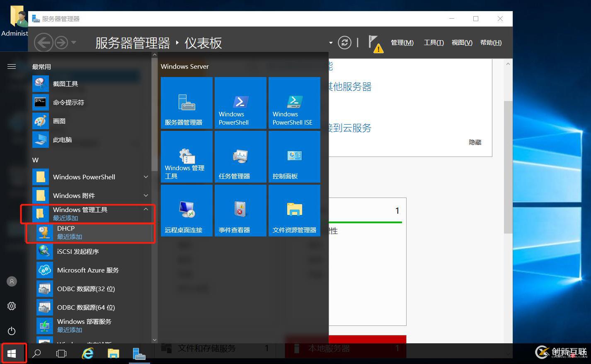Refresh the Server Manager dashboard
Screen dimensions: 591x364
point(344,43)
